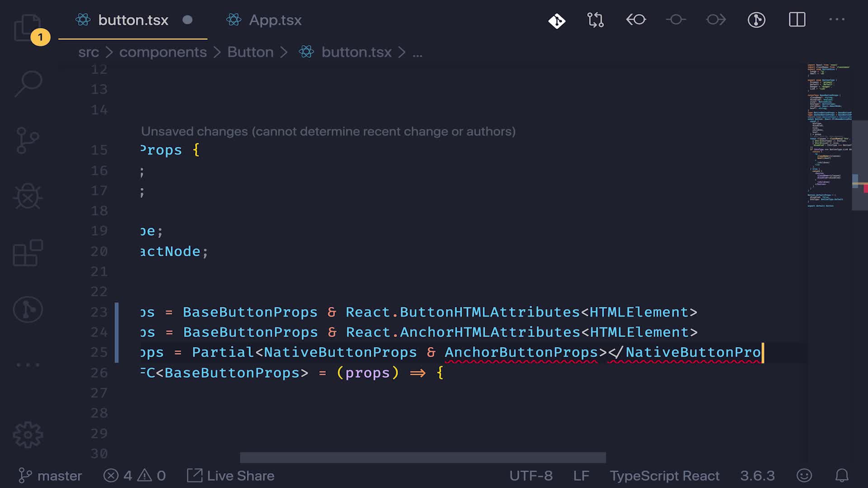The width and height of the screenshot is (868, 488).
Task: Open the More Actions ellipsis menu
Action: click(x=836, y=20)
